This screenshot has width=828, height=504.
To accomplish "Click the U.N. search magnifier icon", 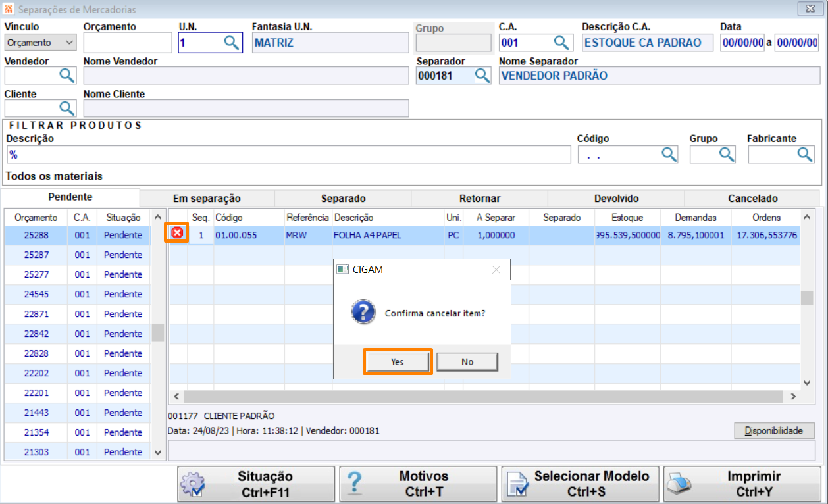I will pos(232,43).
